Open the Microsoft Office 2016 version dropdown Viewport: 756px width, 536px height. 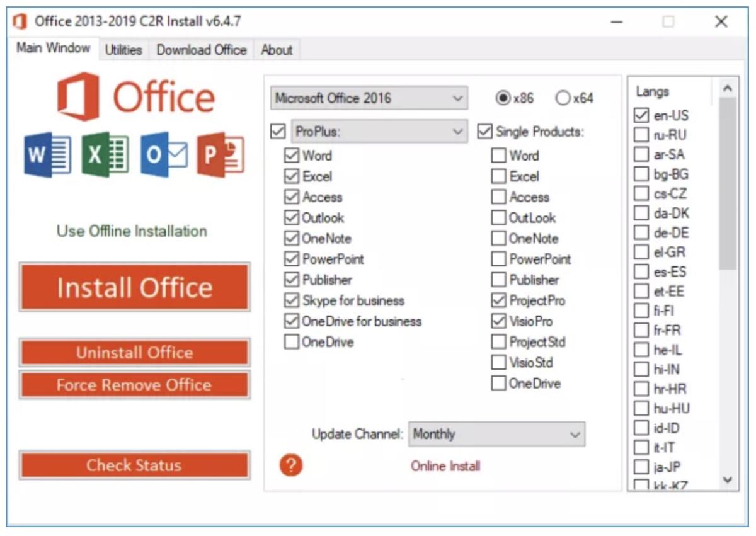(x=370, y=98)
